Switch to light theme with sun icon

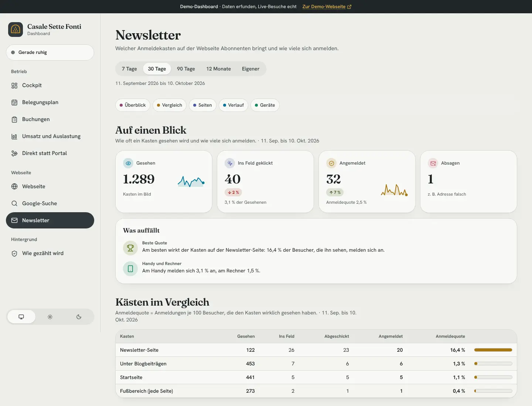[50, 317]
